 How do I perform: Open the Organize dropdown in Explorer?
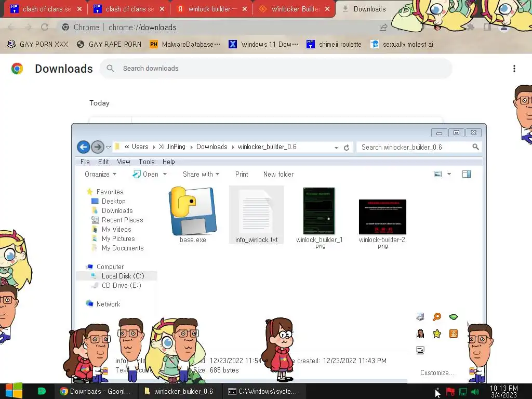100,174
